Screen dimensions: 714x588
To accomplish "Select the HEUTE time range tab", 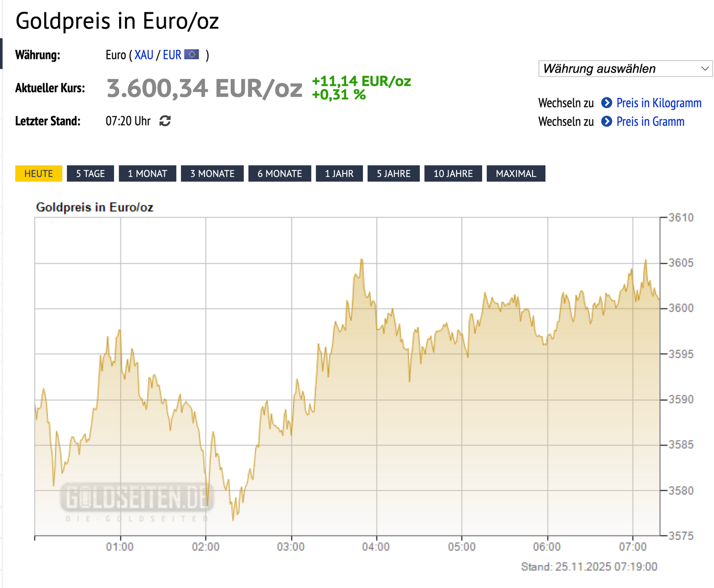I will coord(39,173).
